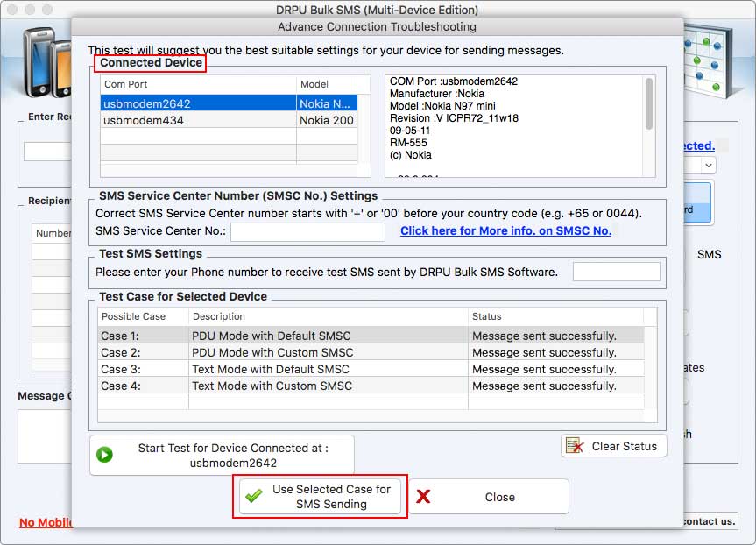756x545 pixels.
Task: Click the RM-555 info line
Action: pyautogui.click(x=408, y=143)
